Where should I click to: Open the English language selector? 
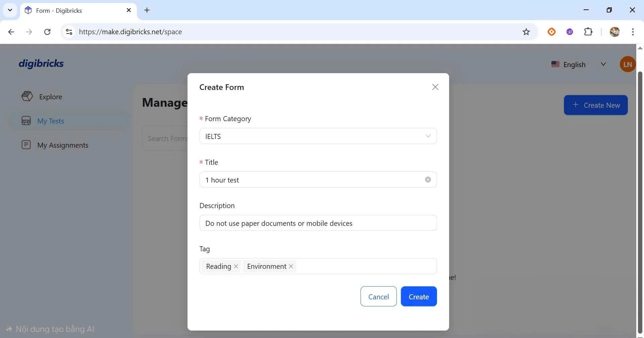point(579,64)
